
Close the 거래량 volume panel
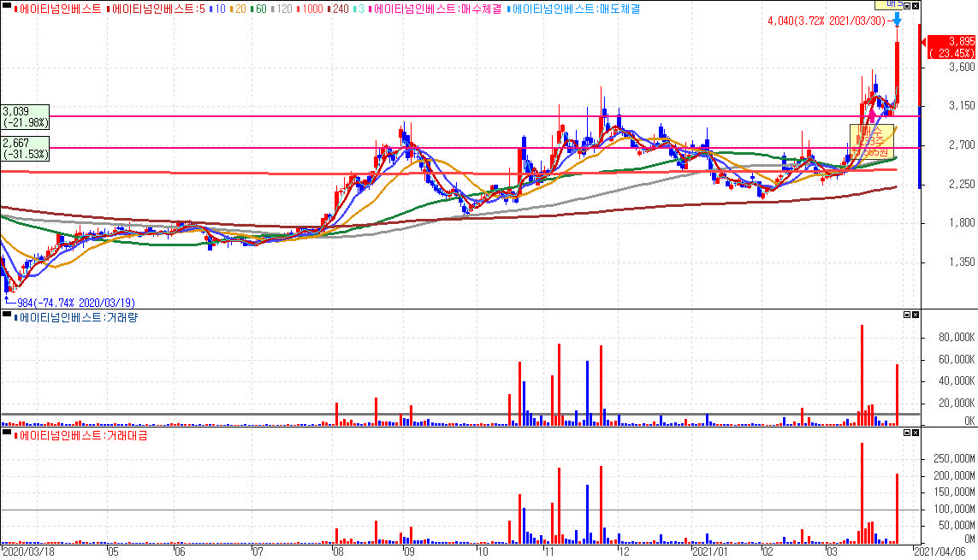[915, 315]
